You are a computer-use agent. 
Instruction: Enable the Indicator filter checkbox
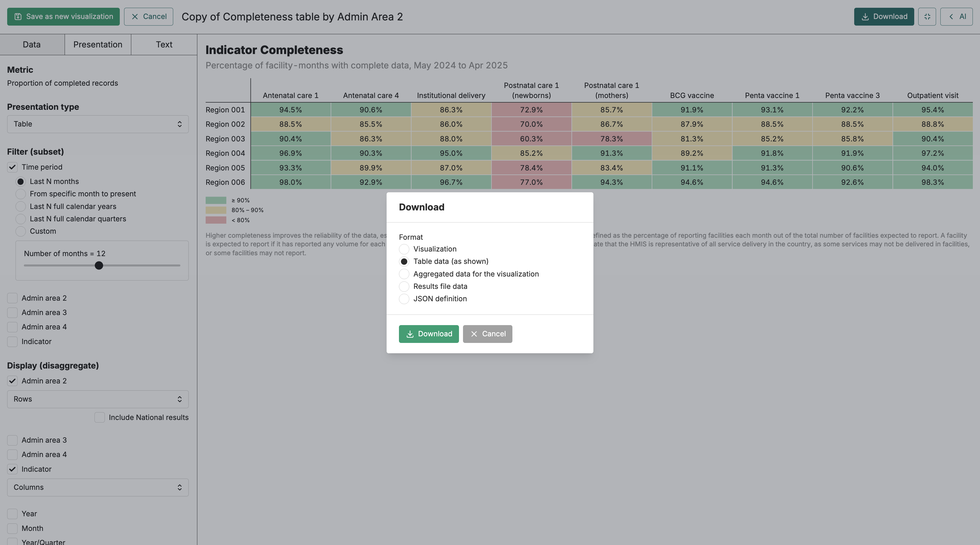point(12,341)
